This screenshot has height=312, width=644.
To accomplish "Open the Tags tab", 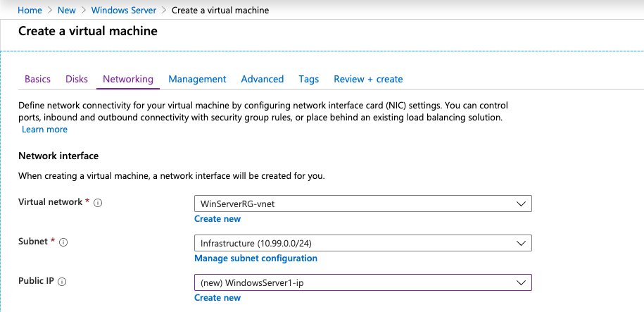I will pos(308,79).
